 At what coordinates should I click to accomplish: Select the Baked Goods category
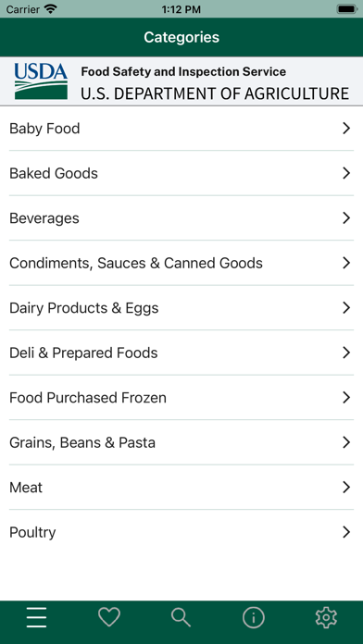(181, 173)
